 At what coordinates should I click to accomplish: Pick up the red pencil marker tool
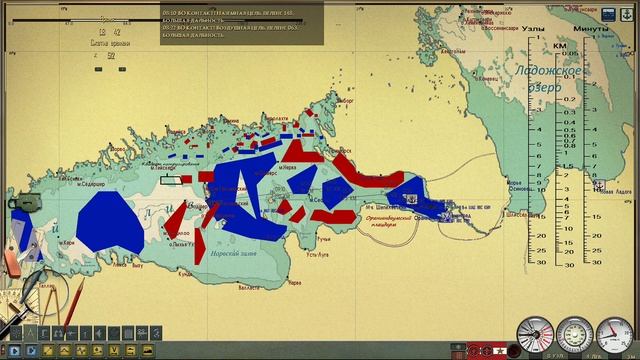click(74, 301)
